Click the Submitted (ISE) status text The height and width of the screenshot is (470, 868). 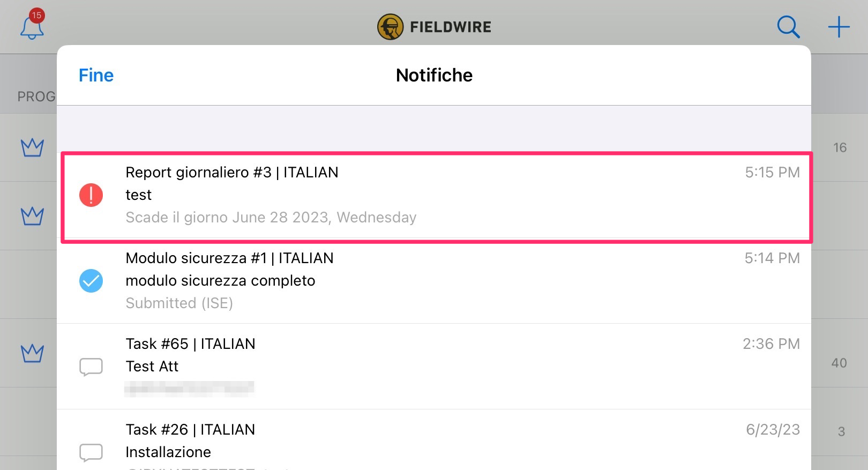click(x=179, y=303)
